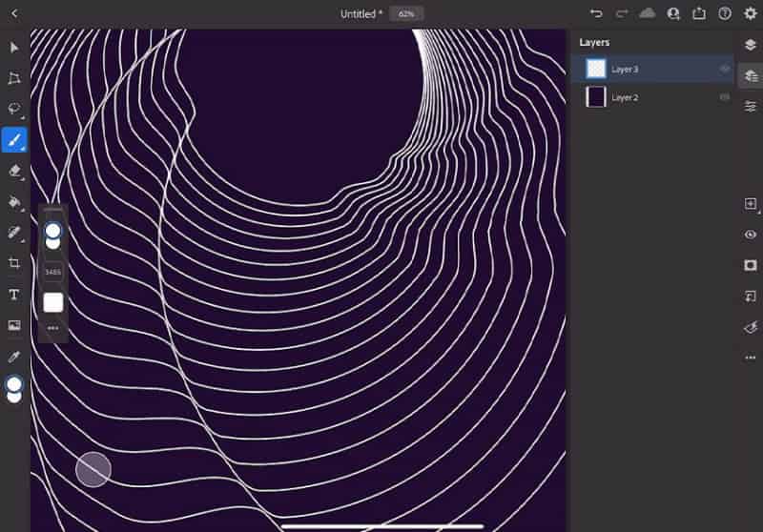Select the Type tool
The image size is (763, 532).
click(14, 295)
